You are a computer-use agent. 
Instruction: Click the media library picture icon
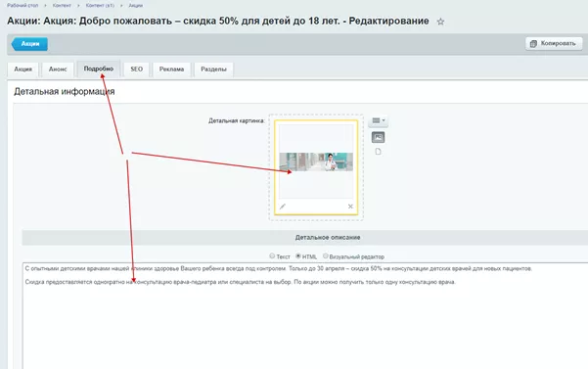point(378,137)
